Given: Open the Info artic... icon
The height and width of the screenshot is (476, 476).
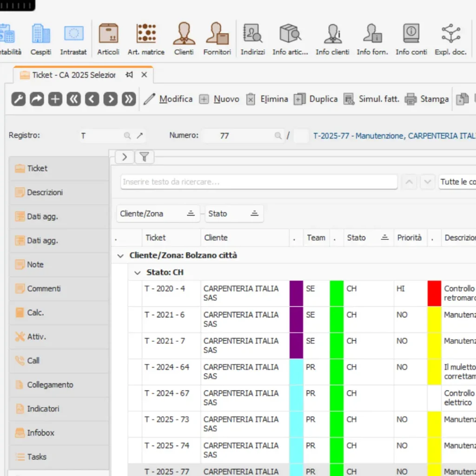Looking at the screenshot, I should point(290,39).
